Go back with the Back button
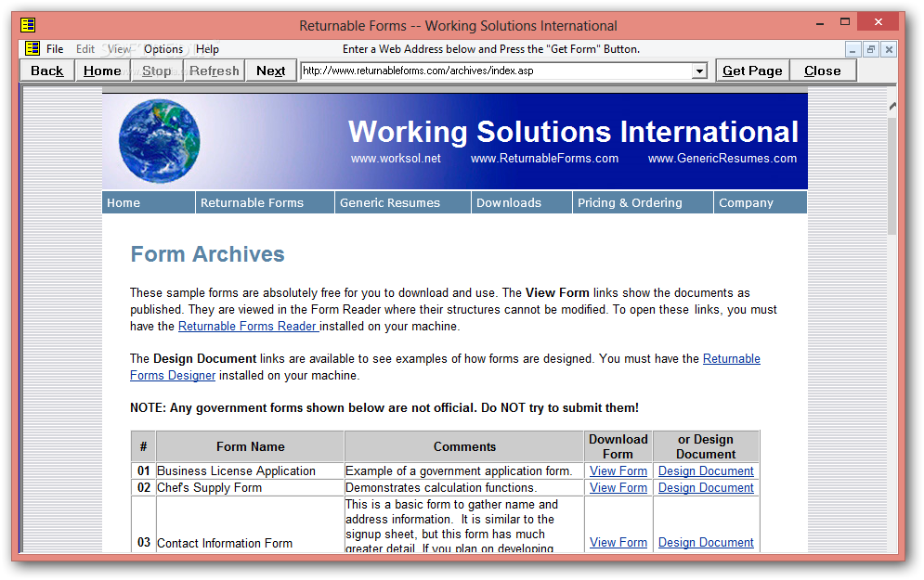 [46, 71]
